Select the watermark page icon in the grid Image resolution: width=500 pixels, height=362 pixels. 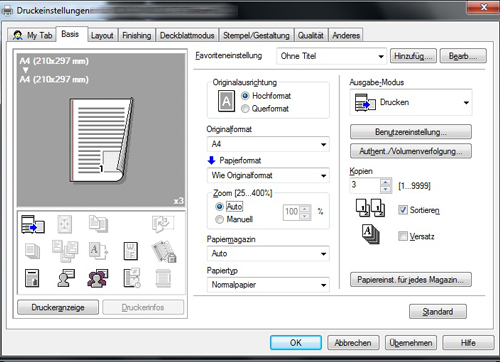(130, 251)
